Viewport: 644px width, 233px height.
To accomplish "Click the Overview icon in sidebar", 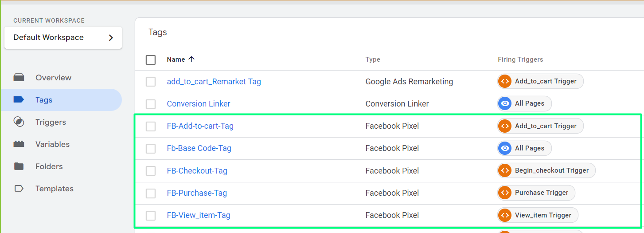I will (19, 78).
